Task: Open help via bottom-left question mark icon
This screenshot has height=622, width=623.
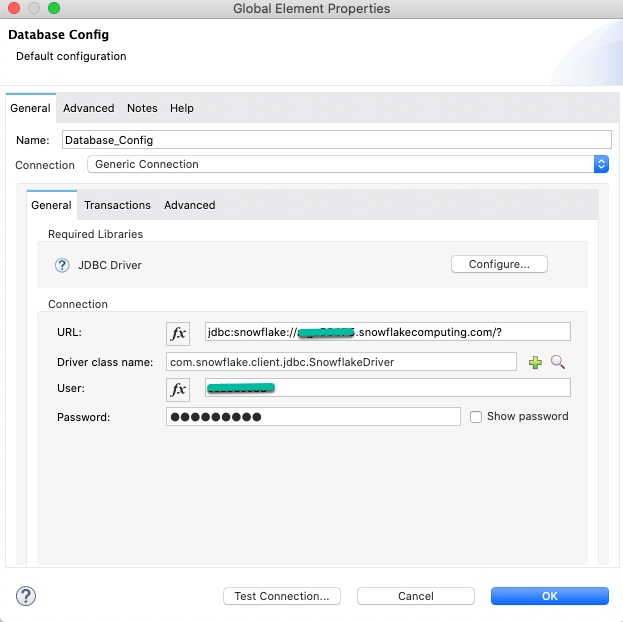Action: coord(26,596)
